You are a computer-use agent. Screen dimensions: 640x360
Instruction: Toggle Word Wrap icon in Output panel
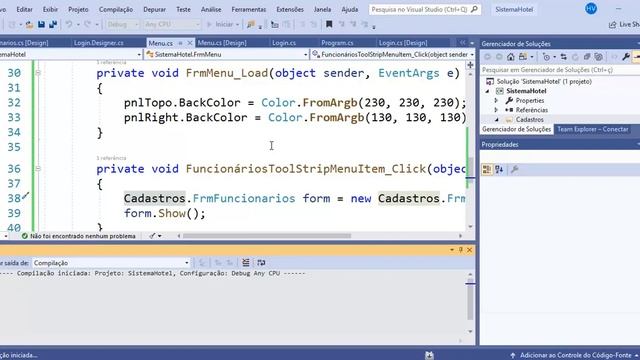(x=261, y=262)
